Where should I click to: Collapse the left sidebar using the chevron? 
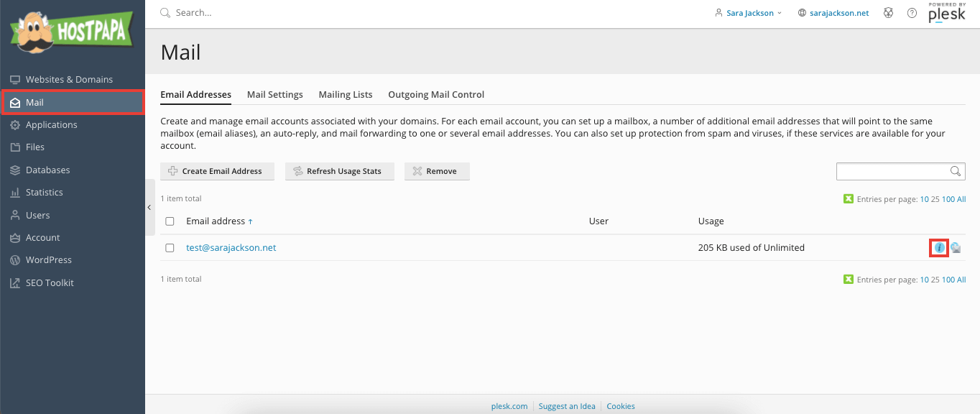point(149,207)
